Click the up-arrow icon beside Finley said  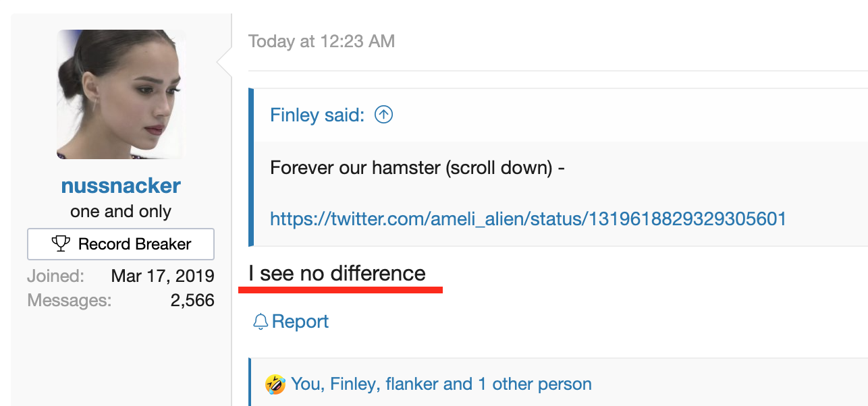(383, 115)
